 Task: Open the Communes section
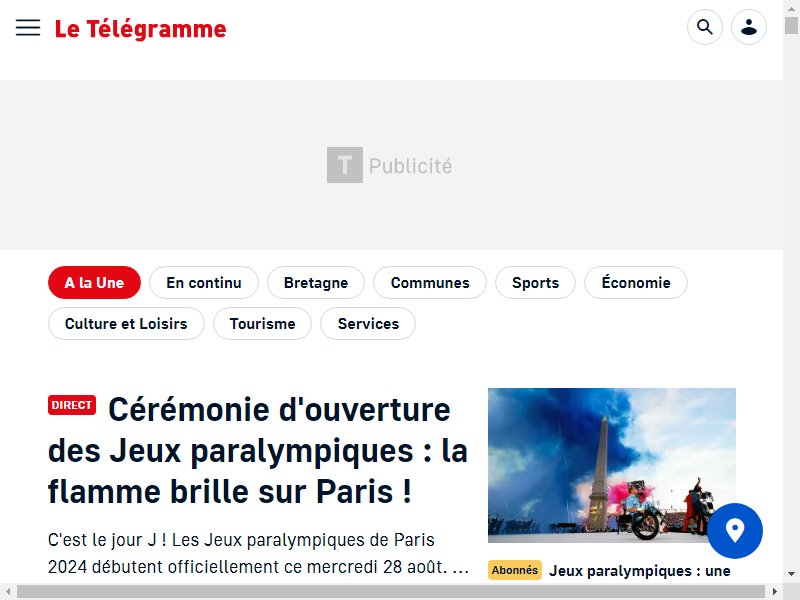point(430,283)
